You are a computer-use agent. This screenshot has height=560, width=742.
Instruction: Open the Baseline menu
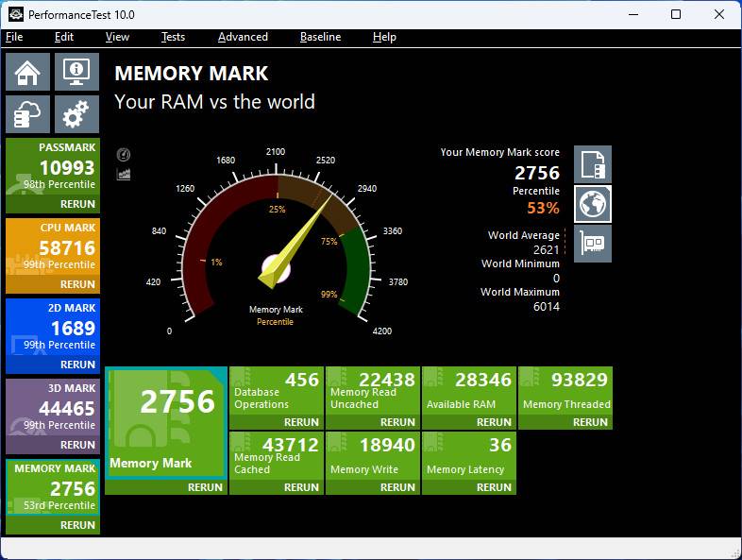click(x=320, y=37)
